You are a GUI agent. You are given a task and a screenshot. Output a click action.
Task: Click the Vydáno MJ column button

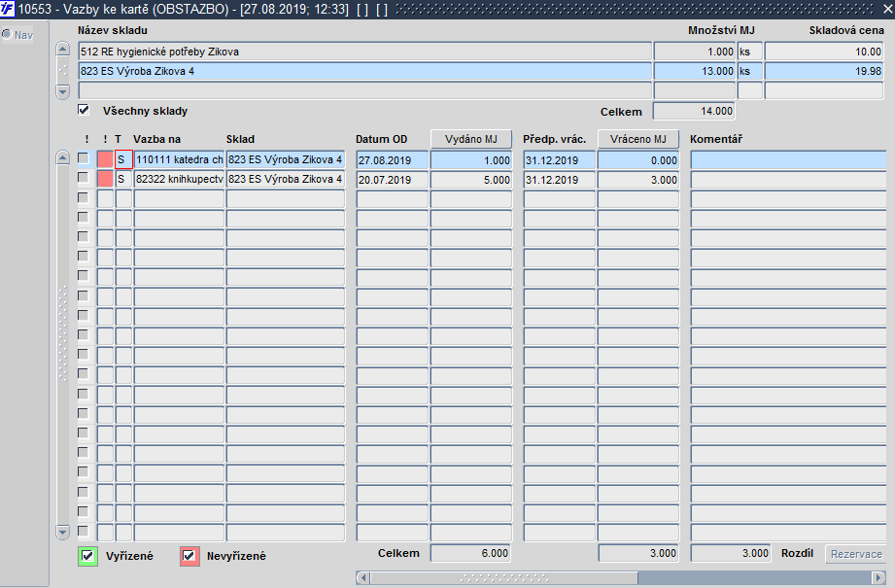click(471, 139)
